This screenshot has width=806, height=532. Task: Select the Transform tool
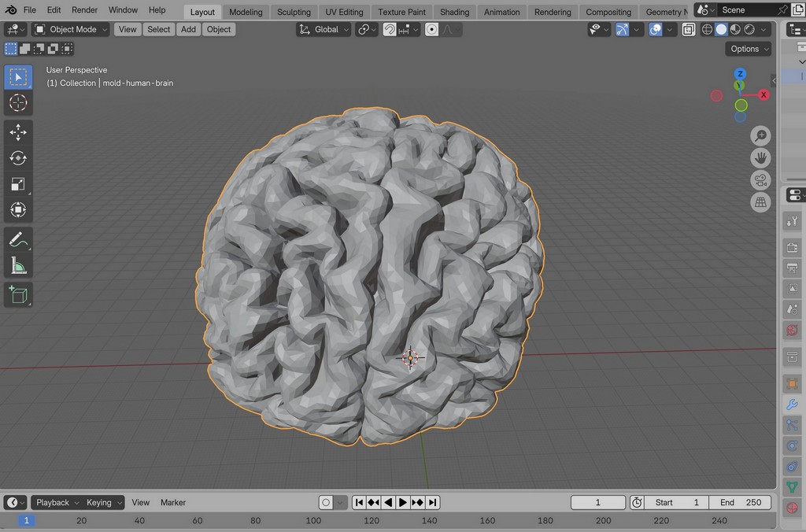[x=18, y=209]
